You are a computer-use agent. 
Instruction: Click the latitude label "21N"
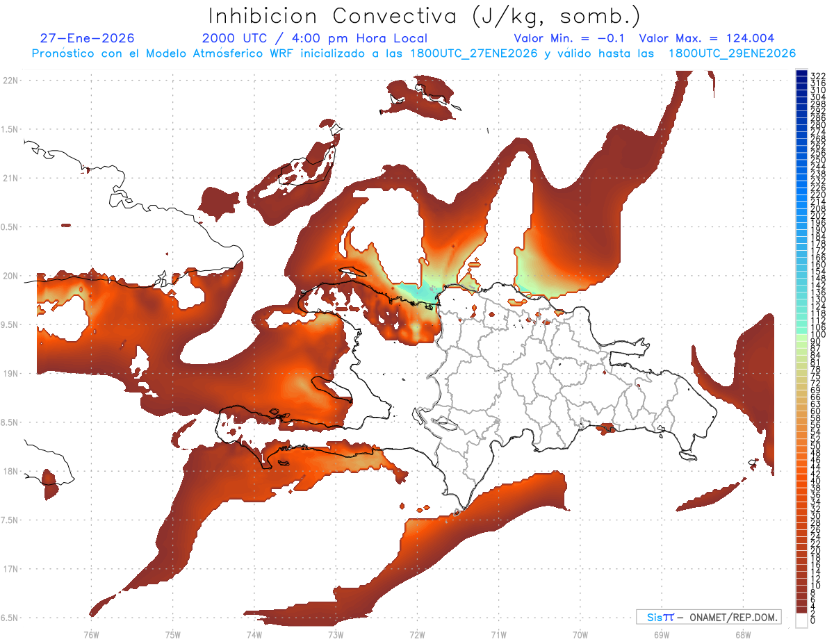click(x=10, y=179)
